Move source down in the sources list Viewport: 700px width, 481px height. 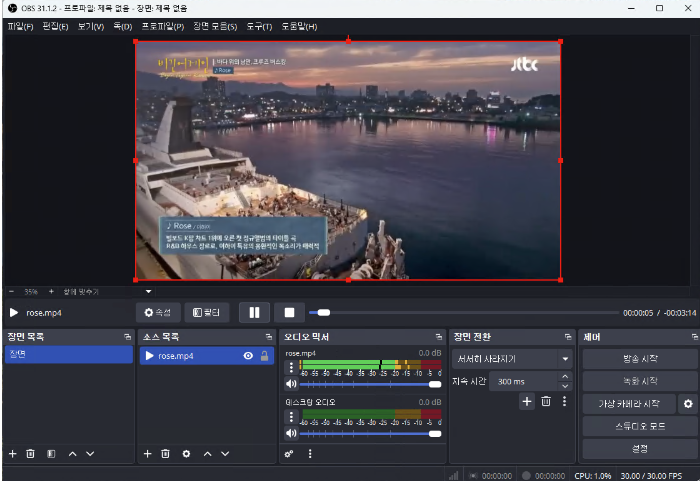[225, 454]
